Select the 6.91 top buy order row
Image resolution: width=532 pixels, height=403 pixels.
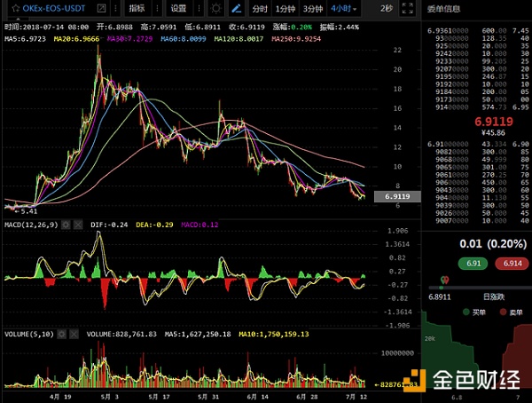[478, 144]
